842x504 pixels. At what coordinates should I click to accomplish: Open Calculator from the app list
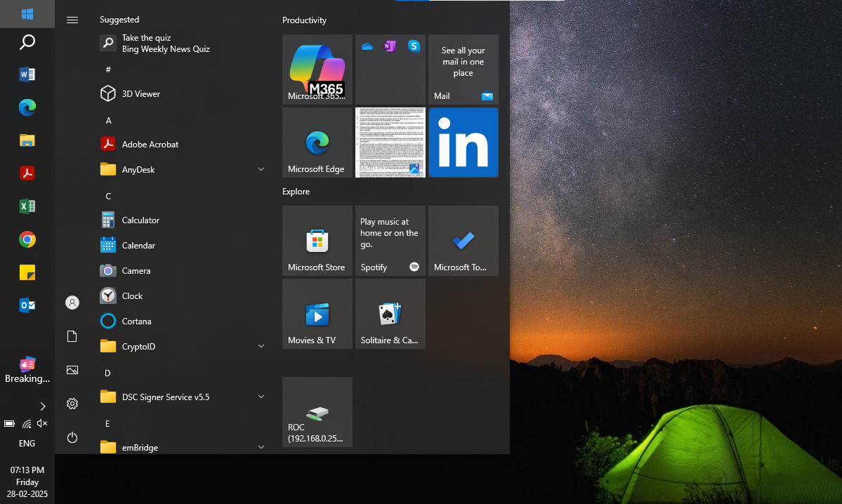183,220
